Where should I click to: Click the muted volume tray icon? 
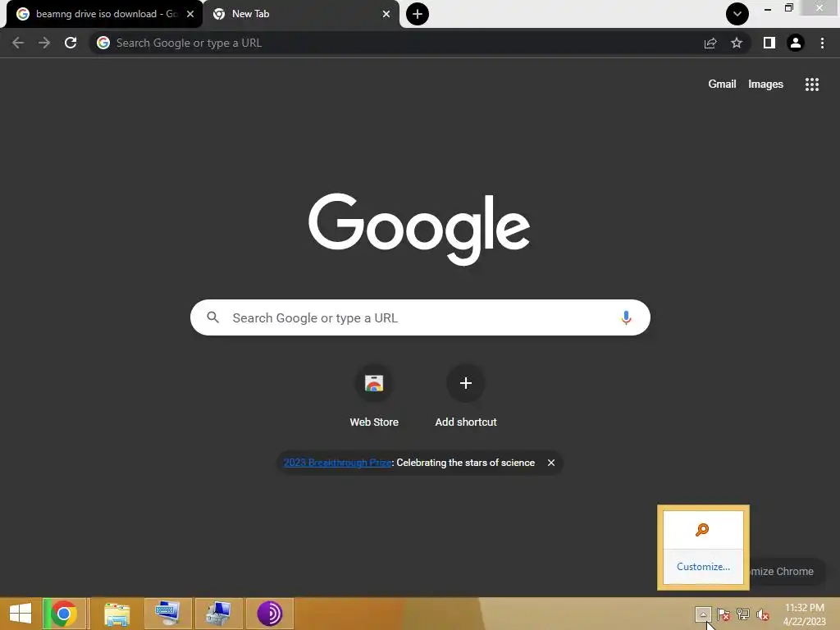click(762, 614)
